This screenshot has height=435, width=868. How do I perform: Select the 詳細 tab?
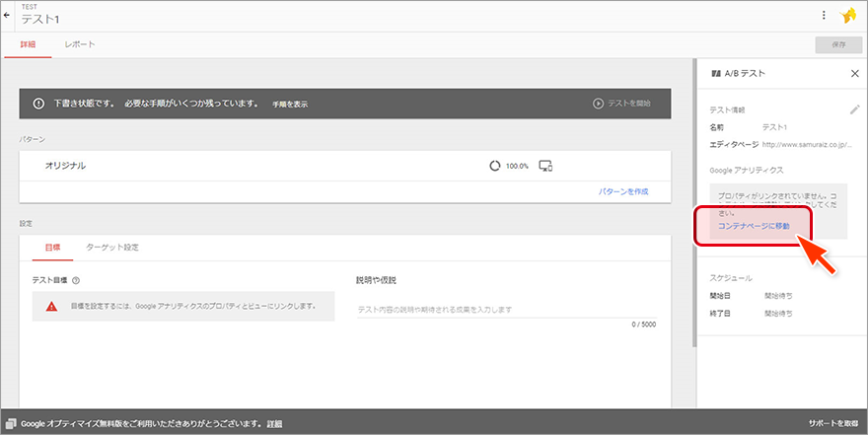pyautogui.click(x=28, y=44)
